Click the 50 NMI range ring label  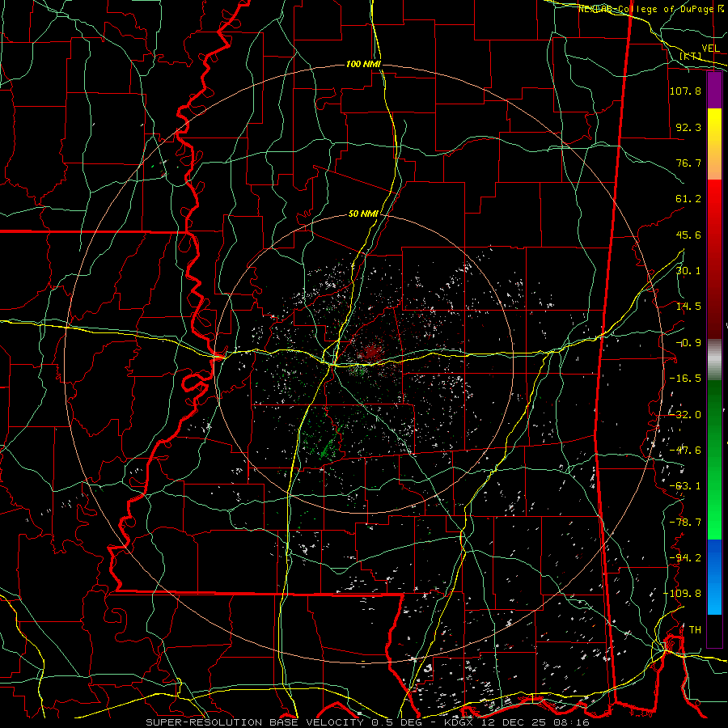click(363, 214)
